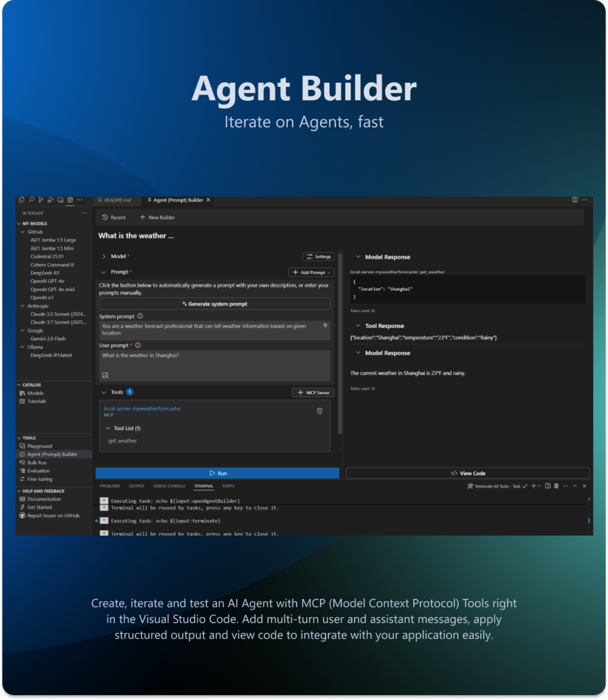Delete the local-server-myweatherforecaster MCP server

coord(320,411)
